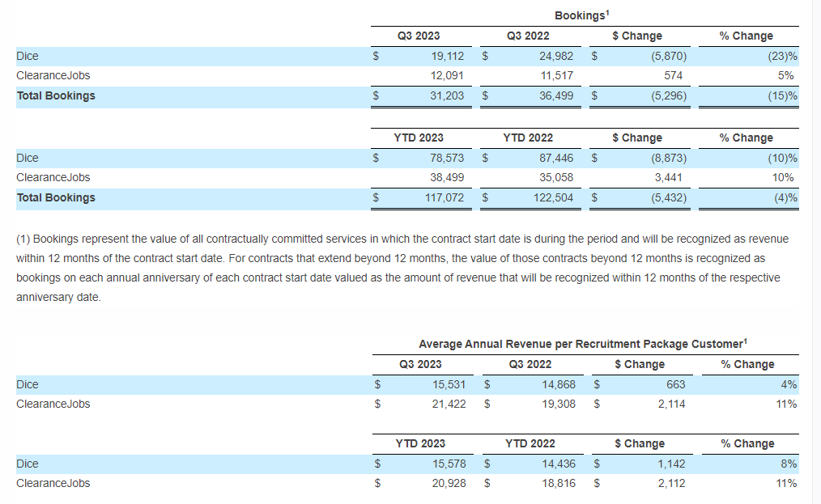This screenshot has width=821, height=504.
Task: Click the Dice label beside 78,573
Action: point(28,158)
